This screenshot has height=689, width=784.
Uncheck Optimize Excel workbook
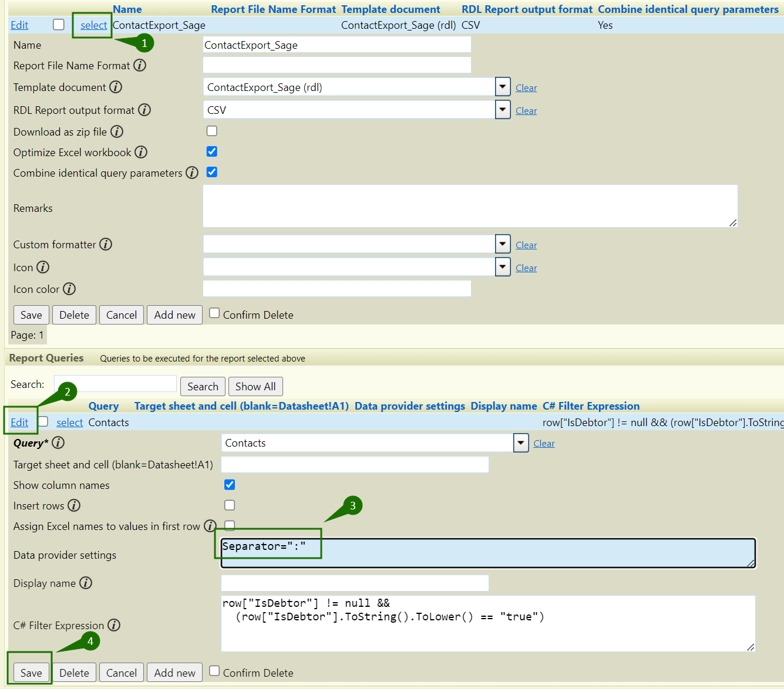pyautogui.click(x=211, y=151)
